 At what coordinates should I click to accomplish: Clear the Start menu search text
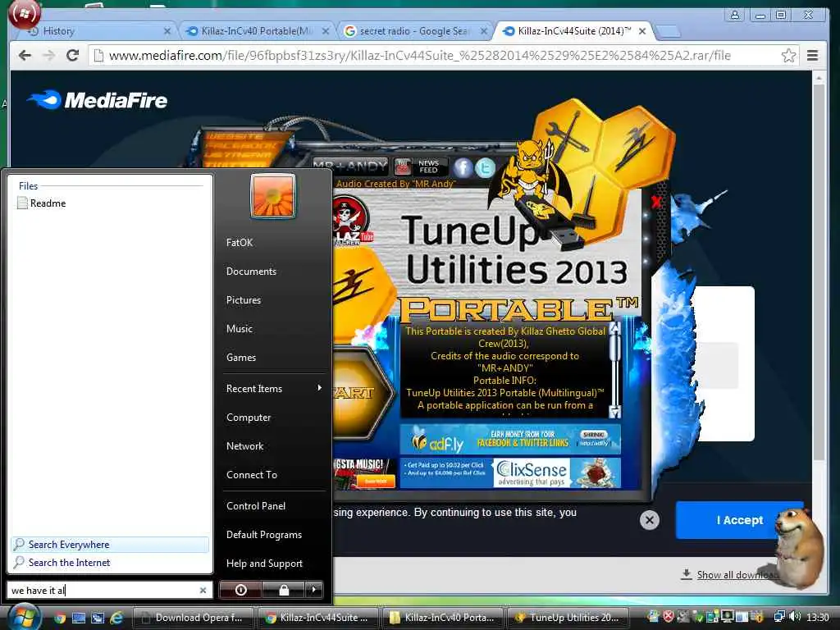tap(203, 590)
